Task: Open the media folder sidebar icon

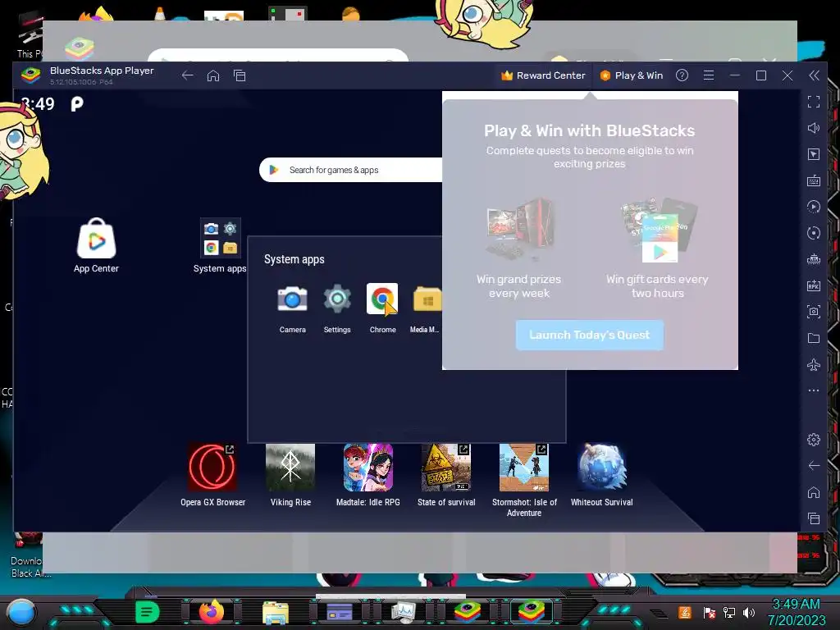Action: click(x=814, y=338)
